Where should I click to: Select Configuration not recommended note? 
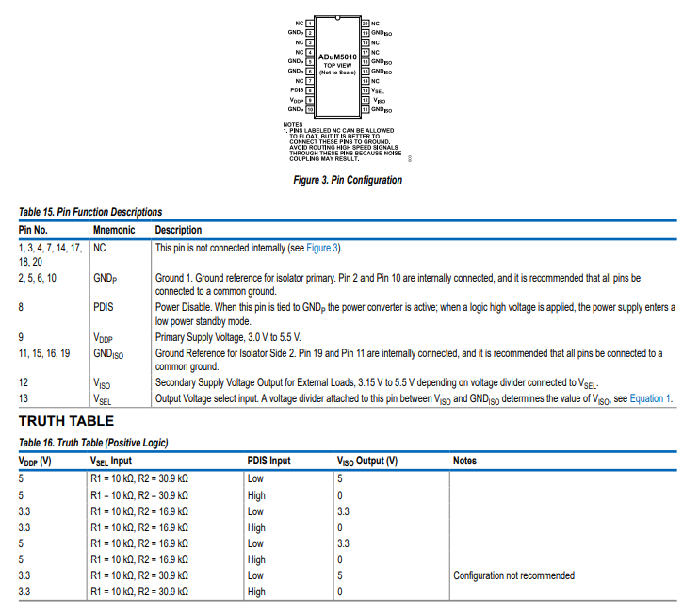click(514, 575)
